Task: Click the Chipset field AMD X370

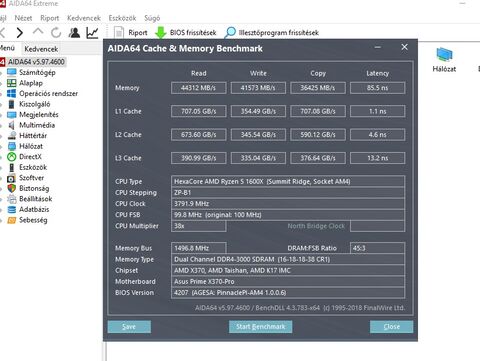Action: coord(288,270)
